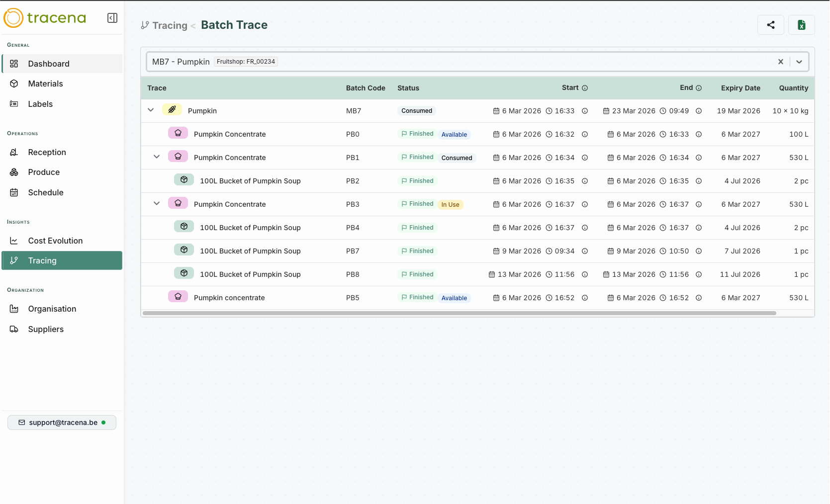Screen dimensions: 830x504
Task: Open Cost Evolution insights
Action: (62, 241)
